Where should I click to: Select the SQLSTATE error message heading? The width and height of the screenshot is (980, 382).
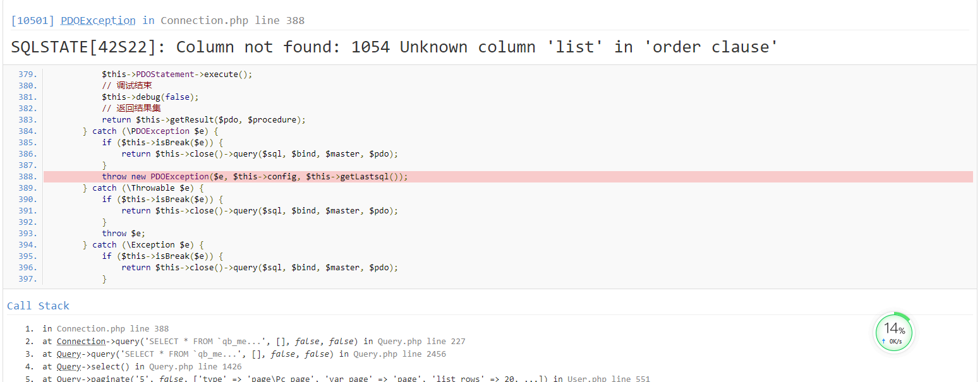point(394,47)
